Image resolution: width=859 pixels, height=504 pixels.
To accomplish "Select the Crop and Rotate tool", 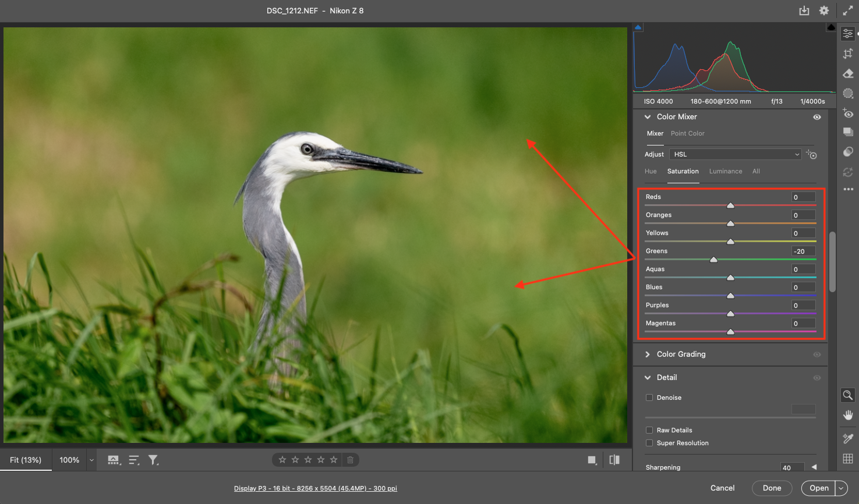I will point(848,54).
